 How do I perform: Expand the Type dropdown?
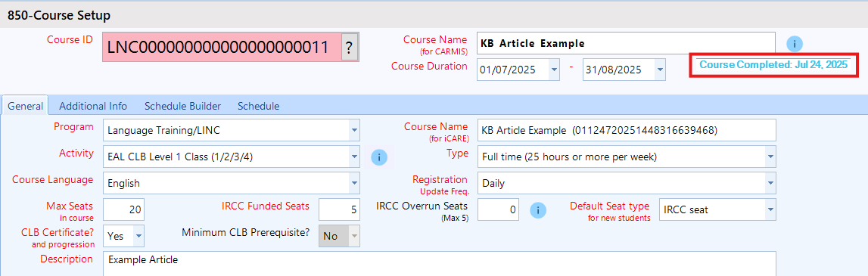coord(770,157)
